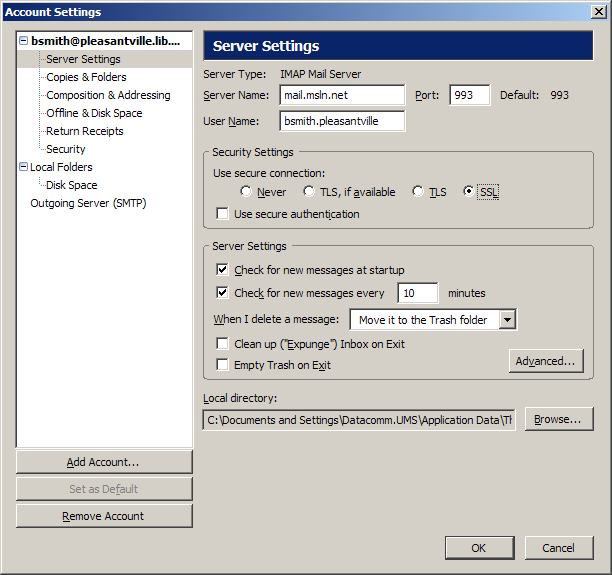Click the Port field showing 993

pyautogui.click(x=470, y=95)
